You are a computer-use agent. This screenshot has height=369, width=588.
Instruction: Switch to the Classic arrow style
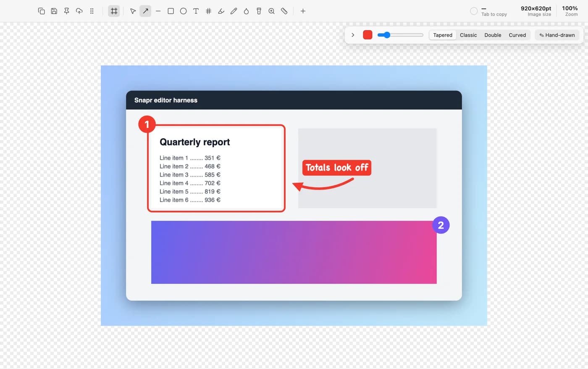[468, 35]
